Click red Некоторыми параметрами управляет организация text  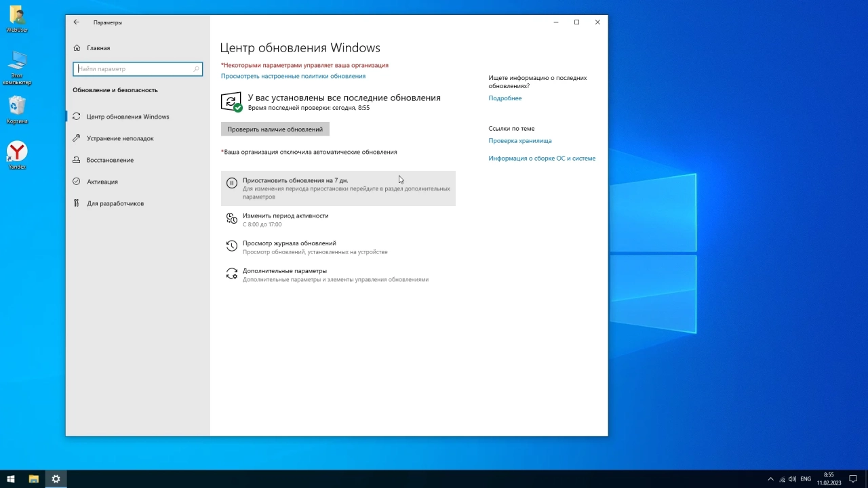pyautogui.click(x=304, y=65)
